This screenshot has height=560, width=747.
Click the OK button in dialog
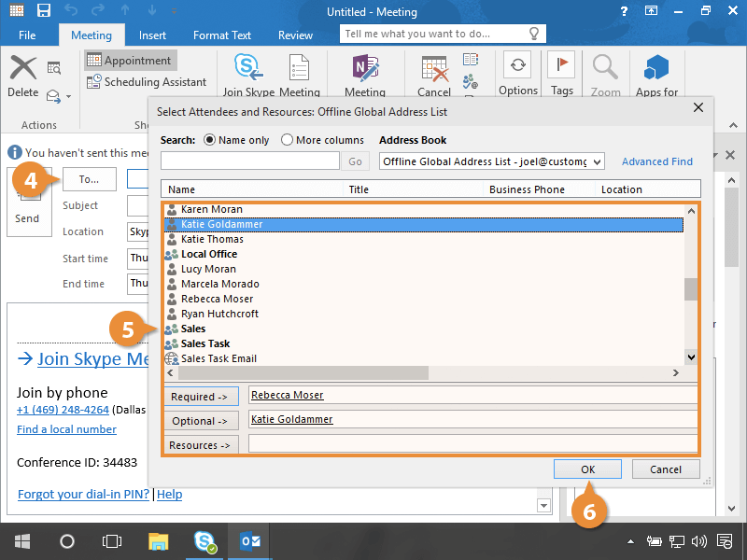(x=587, y=469)
